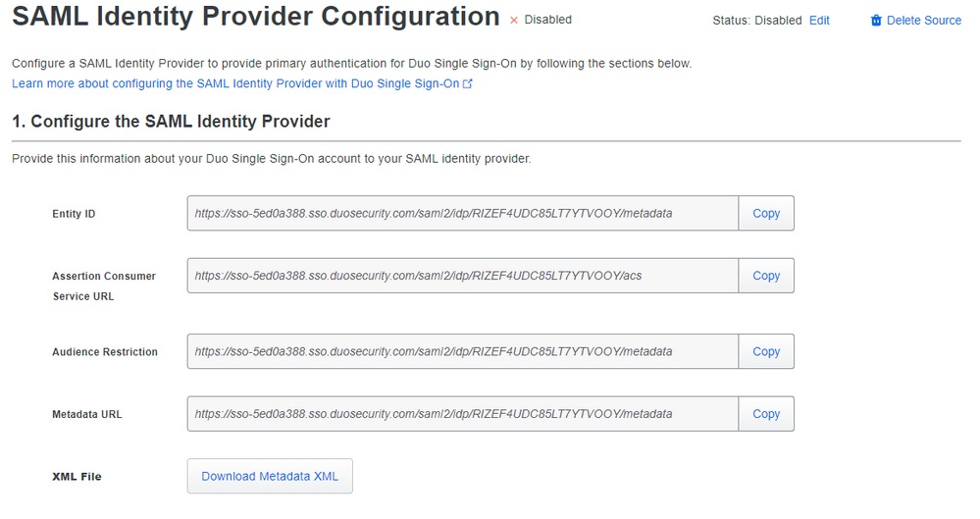Click the Disabled badge text beside title
The height and width of the screenshot is (519, 980).
click(x=547, y=20)
